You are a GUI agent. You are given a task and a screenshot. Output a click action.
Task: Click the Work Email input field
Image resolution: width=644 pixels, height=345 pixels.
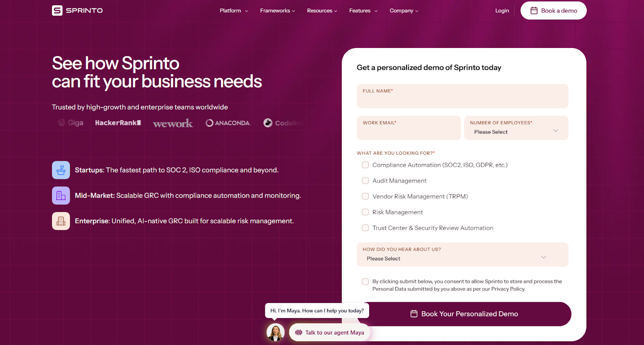[x=409, y=128]
